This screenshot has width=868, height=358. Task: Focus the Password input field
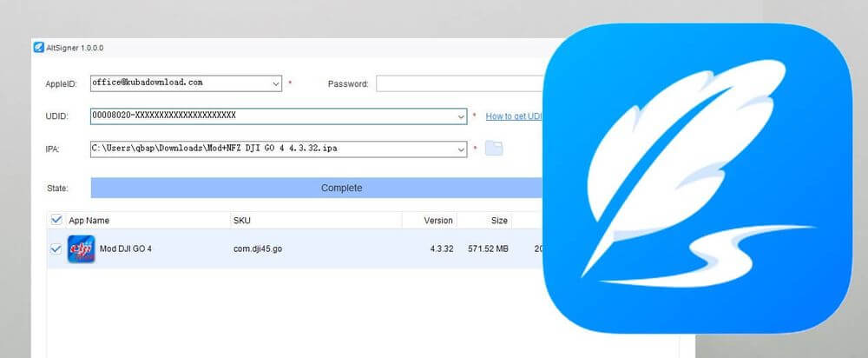pos(459,83)
